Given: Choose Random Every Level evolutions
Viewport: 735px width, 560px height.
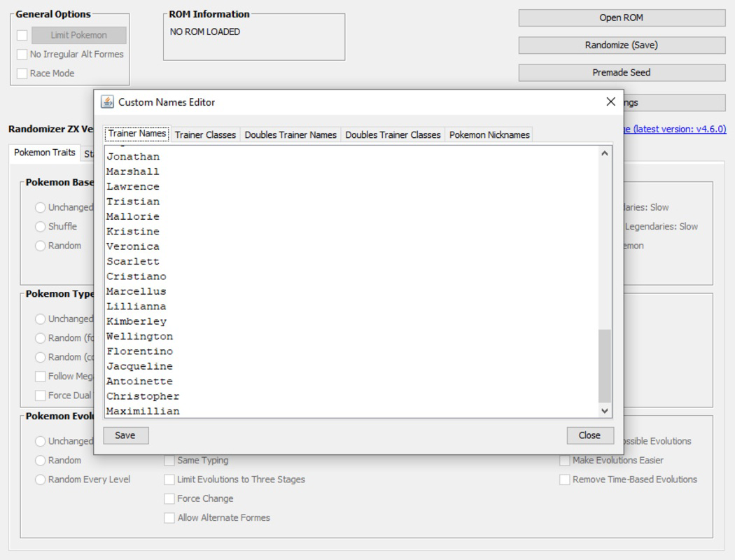Looking at the screenshot, I should (40, 479).
